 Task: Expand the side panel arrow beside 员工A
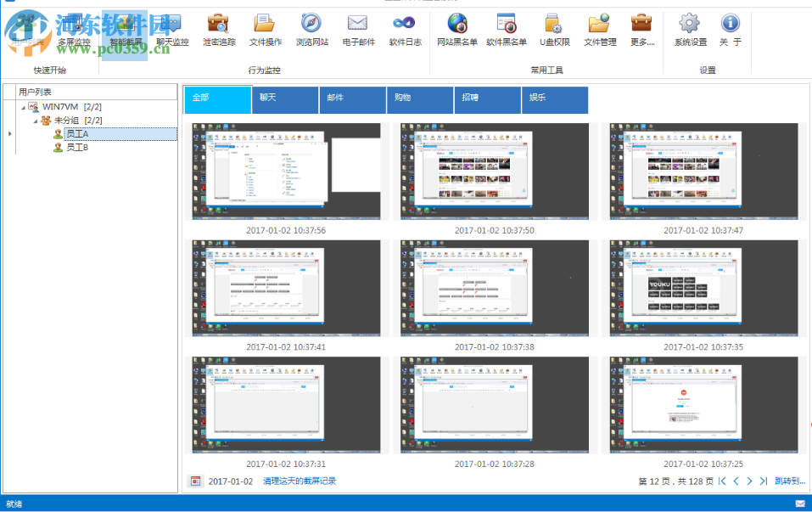[9, 133]
